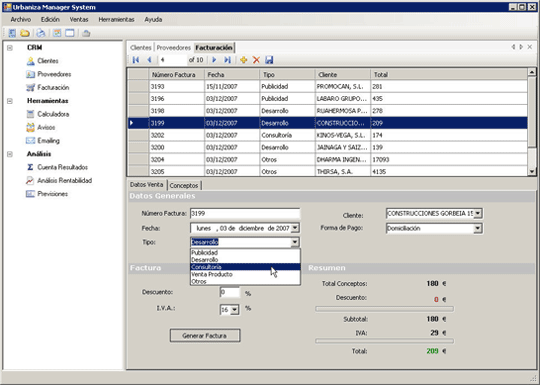540x385 pixels.
Task: Open the Edición menu
Action: [x=50, y=20]
